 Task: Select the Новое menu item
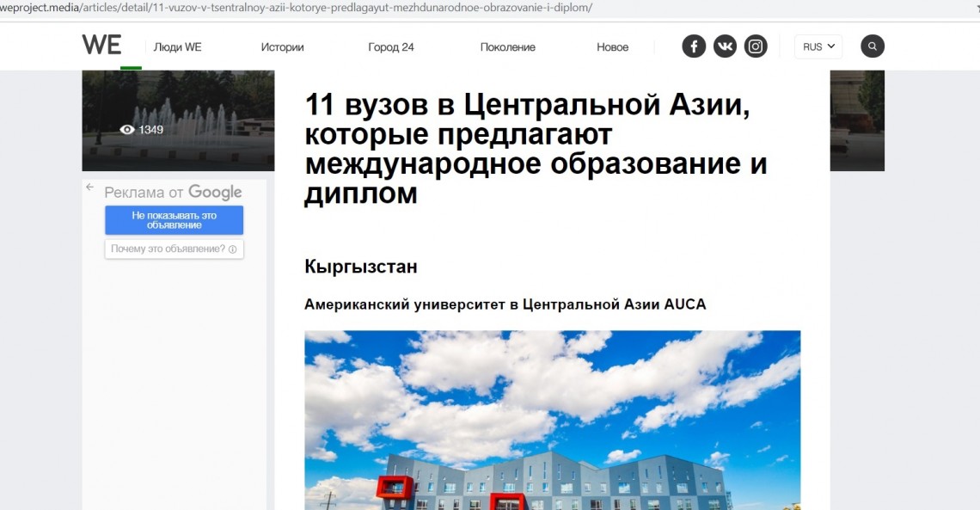612,47
